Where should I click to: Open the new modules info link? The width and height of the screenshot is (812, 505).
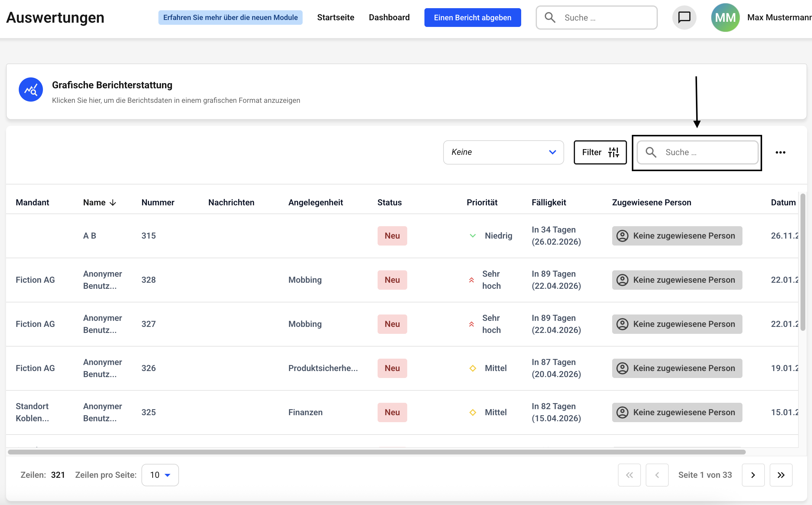230,17
